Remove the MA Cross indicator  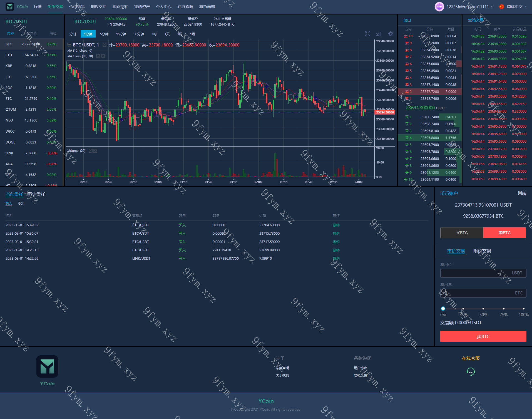click(103, 56)
